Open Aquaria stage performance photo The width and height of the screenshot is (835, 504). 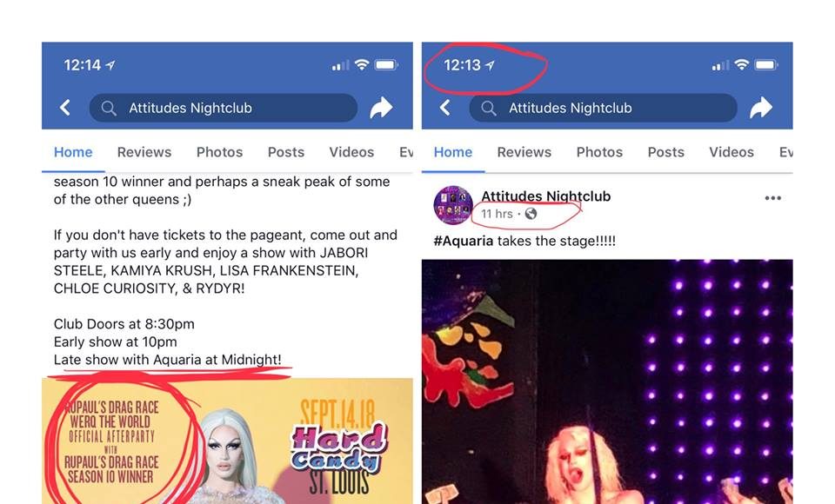(x=607, y=381)
